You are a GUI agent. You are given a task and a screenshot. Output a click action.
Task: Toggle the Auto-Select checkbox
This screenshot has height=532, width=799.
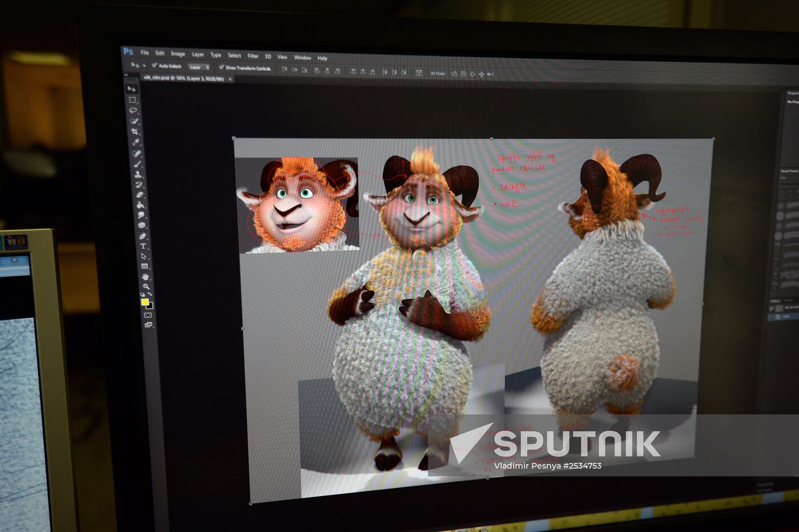click(154, 65)
